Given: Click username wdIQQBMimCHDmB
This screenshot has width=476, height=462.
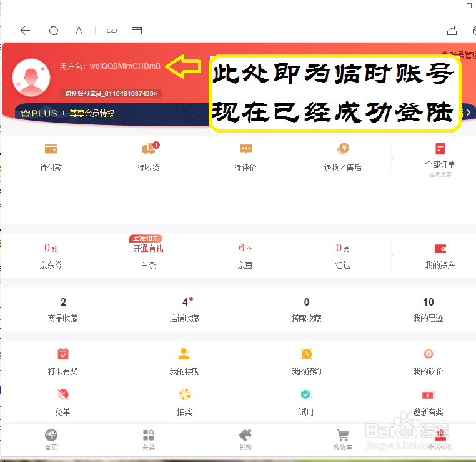Looking at the screenshot, I should 125,66.
